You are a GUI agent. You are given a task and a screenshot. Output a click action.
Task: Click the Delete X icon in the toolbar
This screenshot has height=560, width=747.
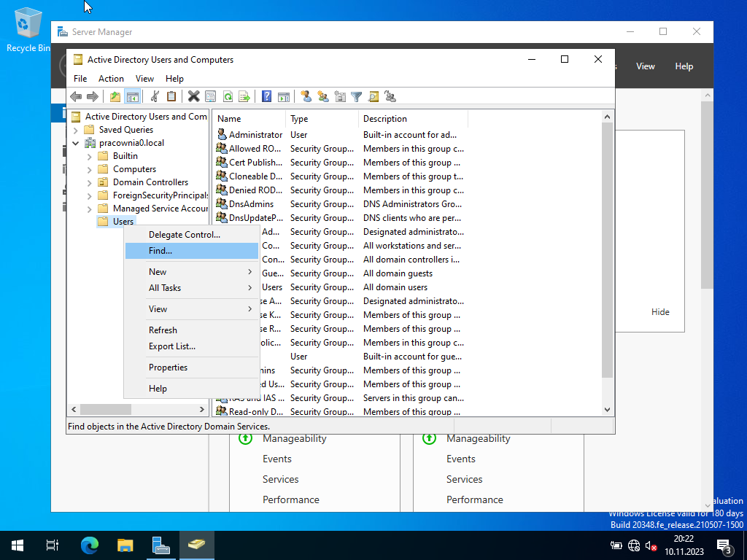193,97
